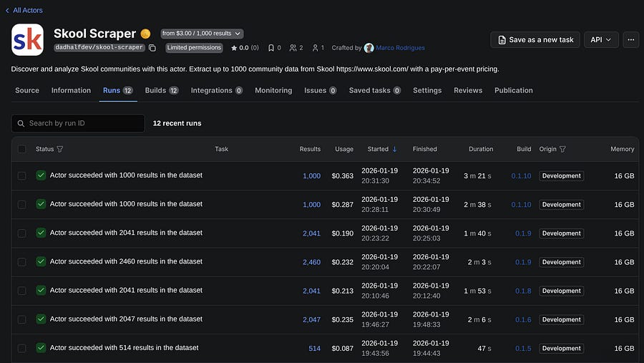Click success status icon for 20:23:22 run
Image resolution: width=644 pixels, height=363 pixels.
pyautogui.click(x=41, y=233)
